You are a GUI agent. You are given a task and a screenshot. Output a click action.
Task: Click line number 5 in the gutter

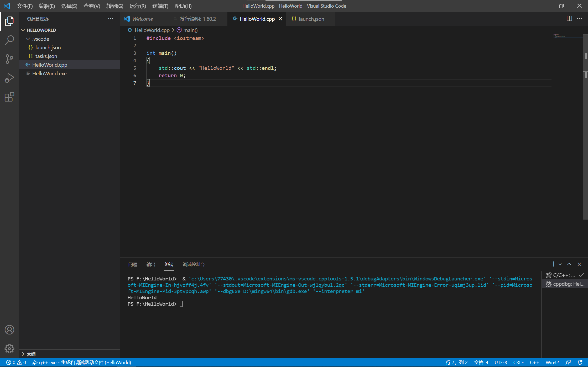135,68
